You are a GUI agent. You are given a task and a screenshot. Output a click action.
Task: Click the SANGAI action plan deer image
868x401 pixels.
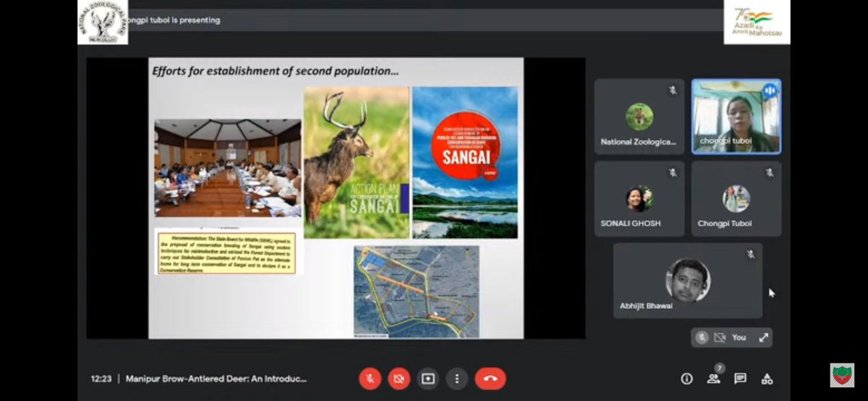tap(357, 163)
